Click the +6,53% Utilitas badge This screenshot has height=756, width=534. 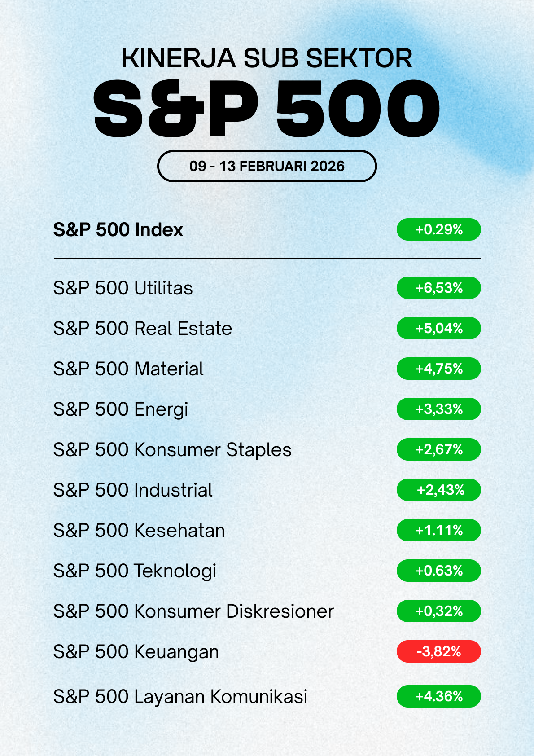[438, 288]
